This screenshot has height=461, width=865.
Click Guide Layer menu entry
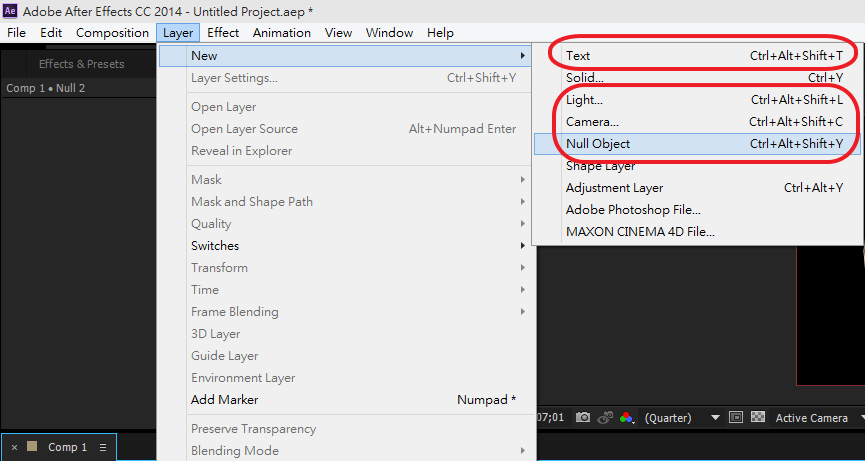pyautogui.click(x=345, y=356)
